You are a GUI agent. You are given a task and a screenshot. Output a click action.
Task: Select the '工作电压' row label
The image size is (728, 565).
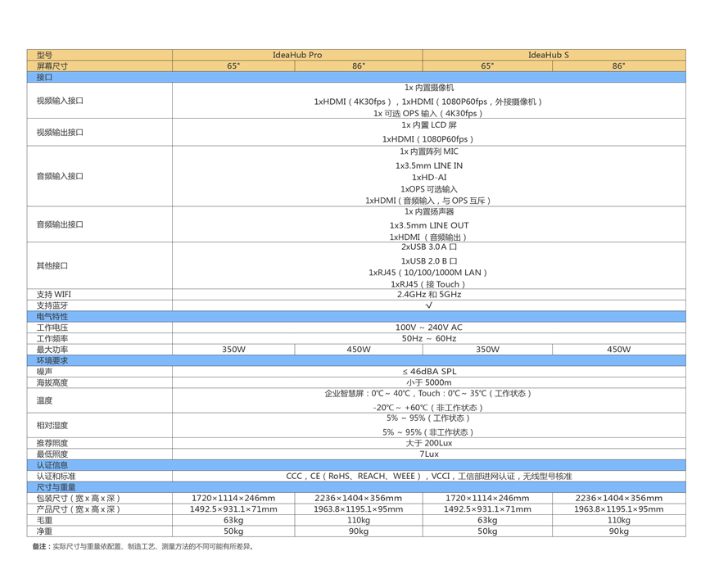[52, 328]
